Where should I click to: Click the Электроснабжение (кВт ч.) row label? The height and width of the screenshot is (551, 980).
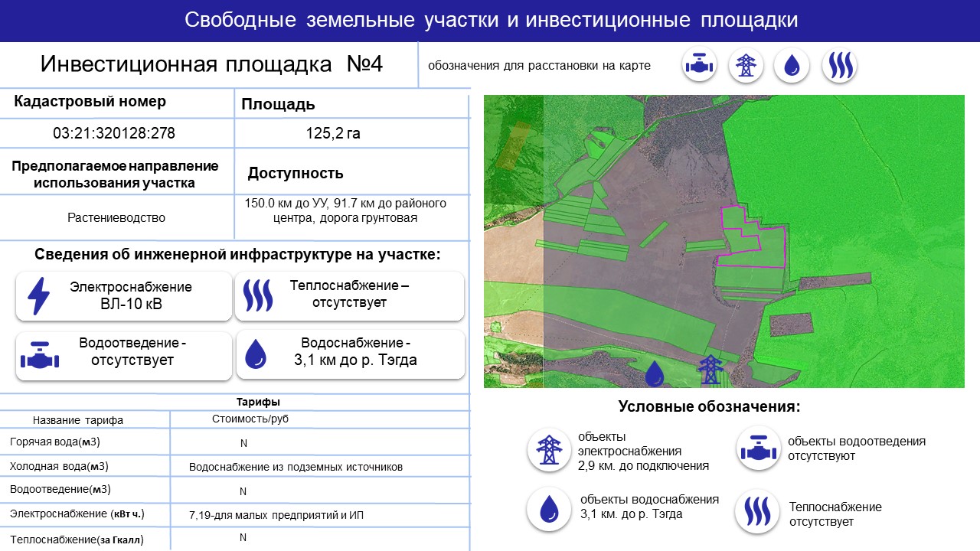tap(77, 514)
